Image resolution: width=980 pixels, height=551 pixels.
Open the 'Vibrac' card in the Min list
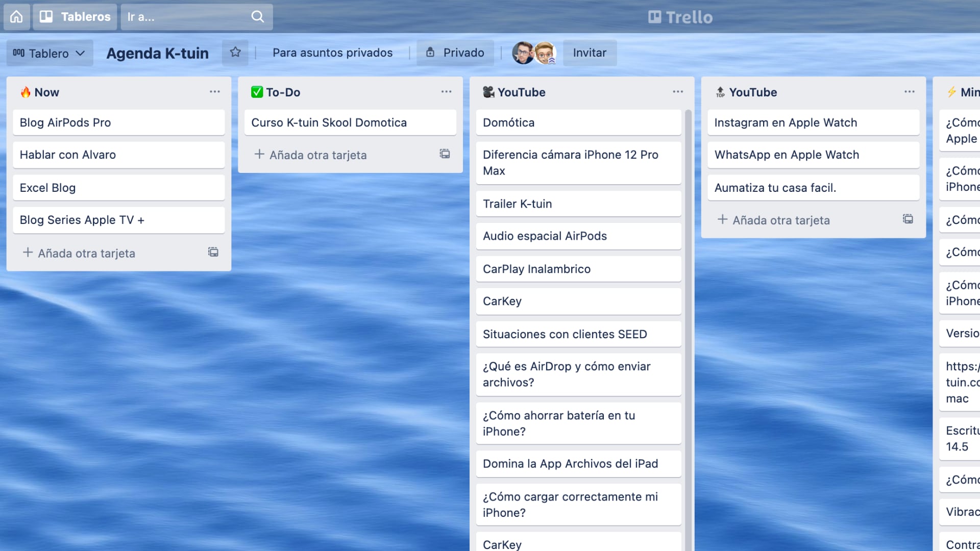point(960,512)
